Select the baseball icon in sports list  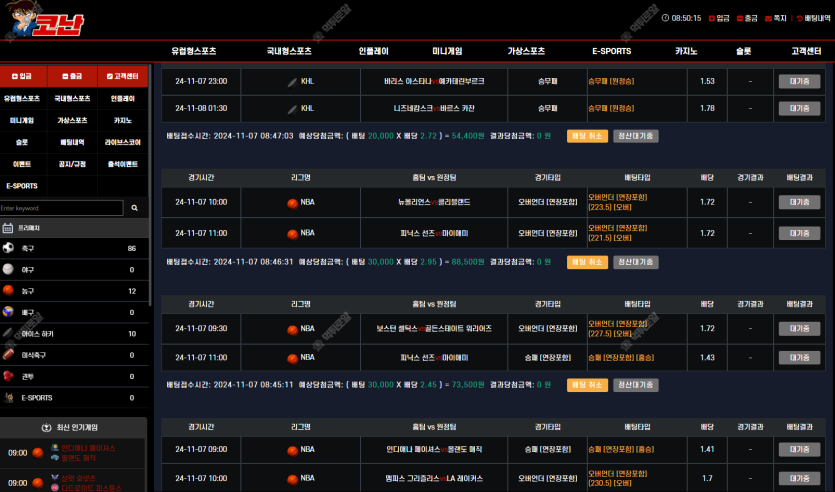(x=9, y=269)
